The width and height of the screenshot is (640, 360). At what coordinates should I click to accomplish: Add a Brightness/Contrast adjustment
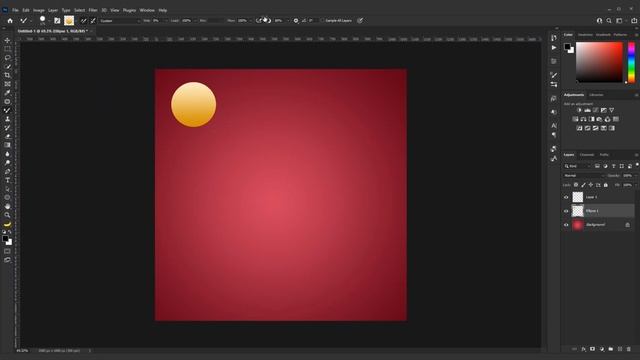(x=579, y=110)
